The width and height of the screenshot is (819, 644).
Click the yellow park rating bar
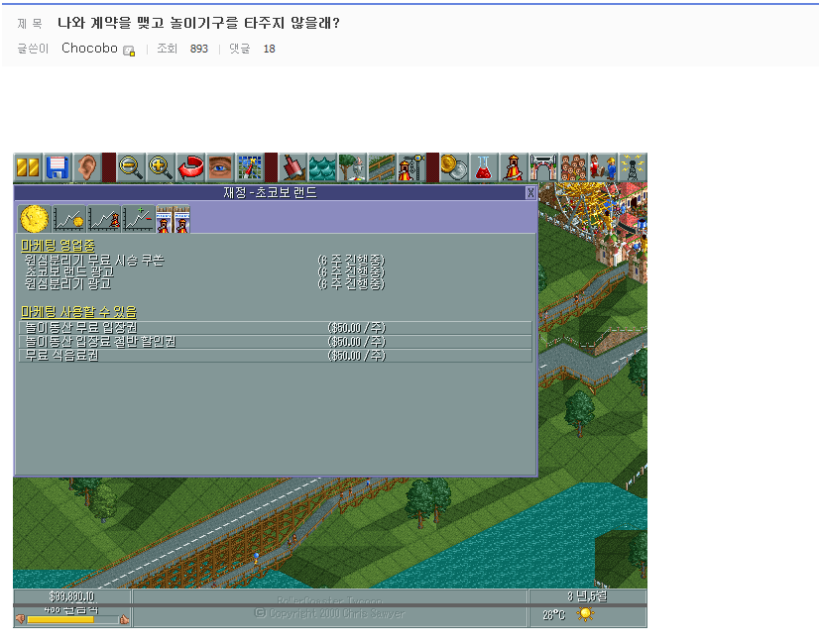(x=60, y=619)
